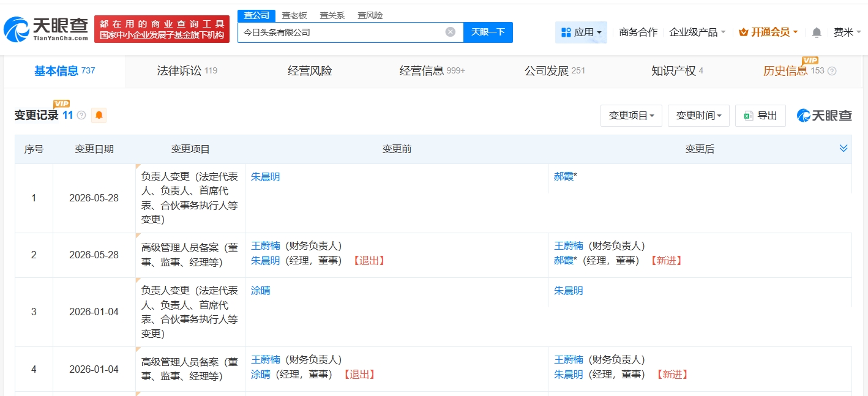This screenshot has height=396, width=868.
Task: Click 高级管理人员备案 item text in row 4
Action: (190, 370)
